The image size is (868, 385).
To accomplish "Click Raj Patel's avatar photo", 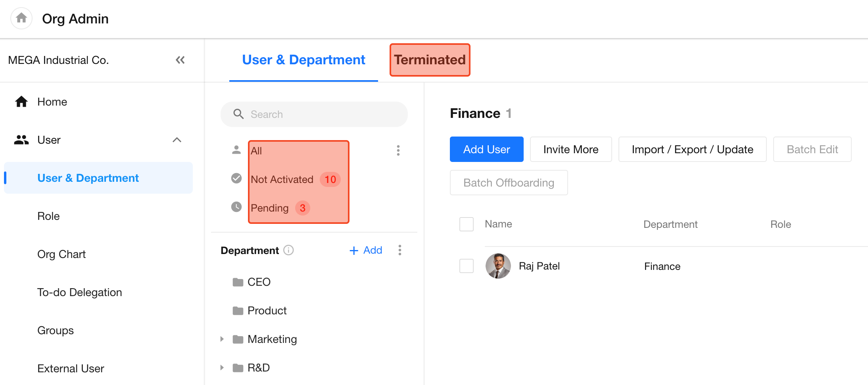I will [498, 266].
